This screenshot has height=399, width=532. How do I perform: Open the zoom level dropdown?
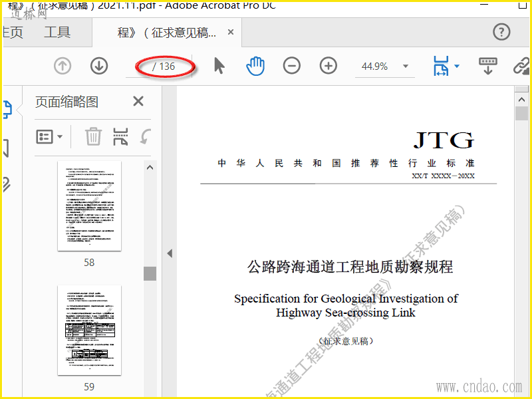pyautogui.click(x=406, y=66)
